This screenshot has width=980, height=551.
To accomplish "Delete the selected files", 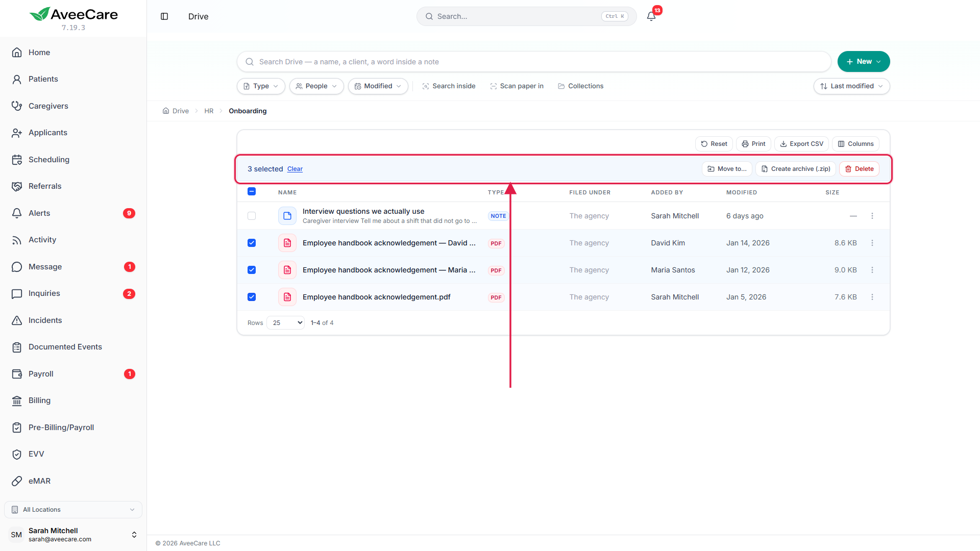I will point(859,169).
